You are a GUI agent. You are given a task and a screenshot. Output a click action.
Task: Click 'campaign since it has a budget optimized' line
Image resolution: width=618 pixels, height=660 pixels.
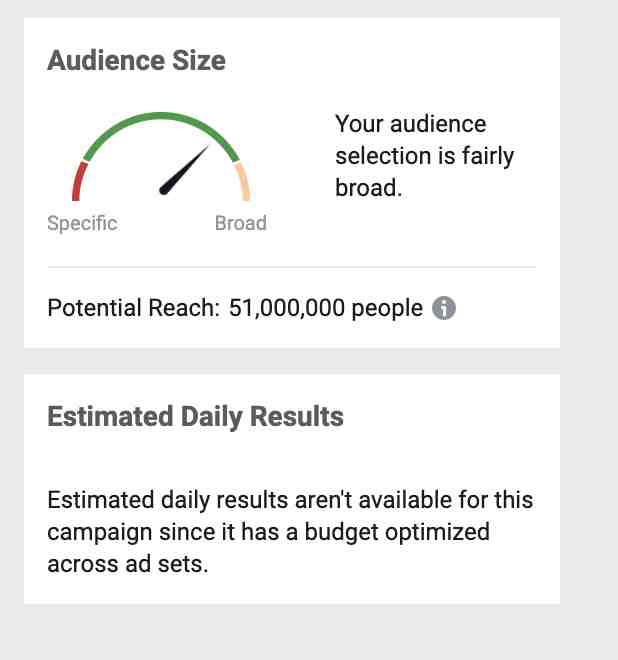tap(269, 532)
